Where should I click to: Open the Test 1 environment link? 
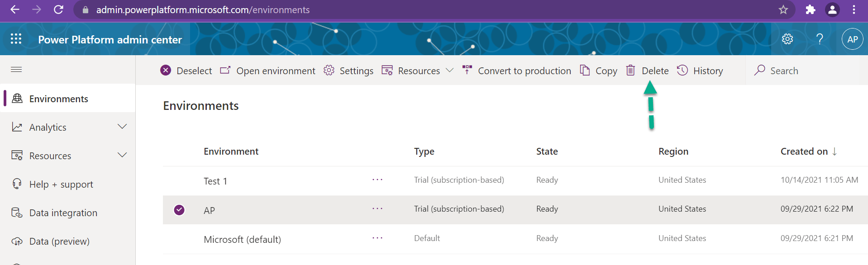pos(215,181)
